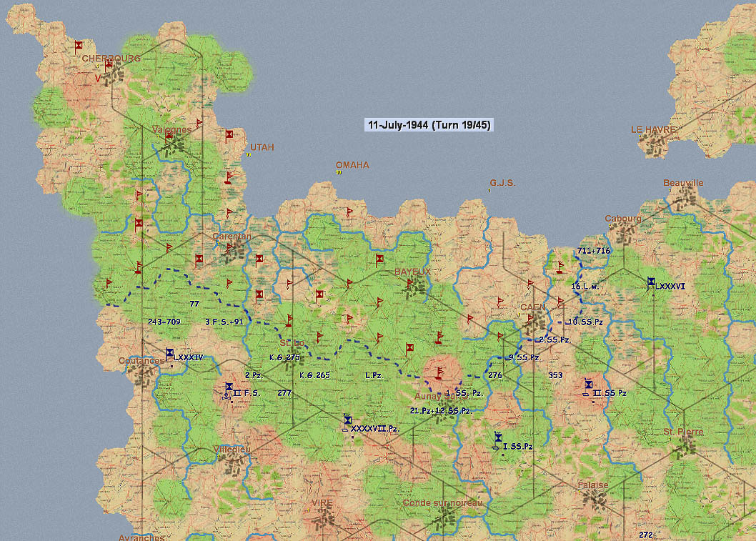Click the unit label 3.F.S.+91

coord(224,322)
